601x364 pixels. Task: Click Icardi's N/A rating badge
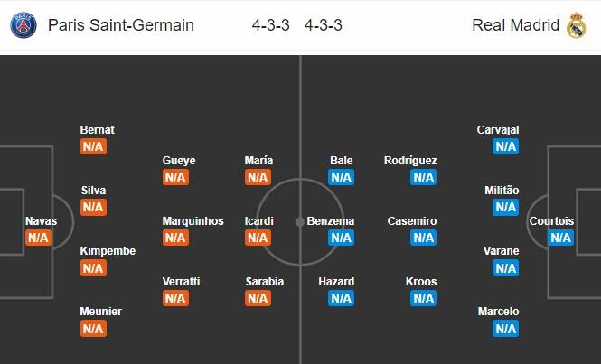tap(258, 238)
